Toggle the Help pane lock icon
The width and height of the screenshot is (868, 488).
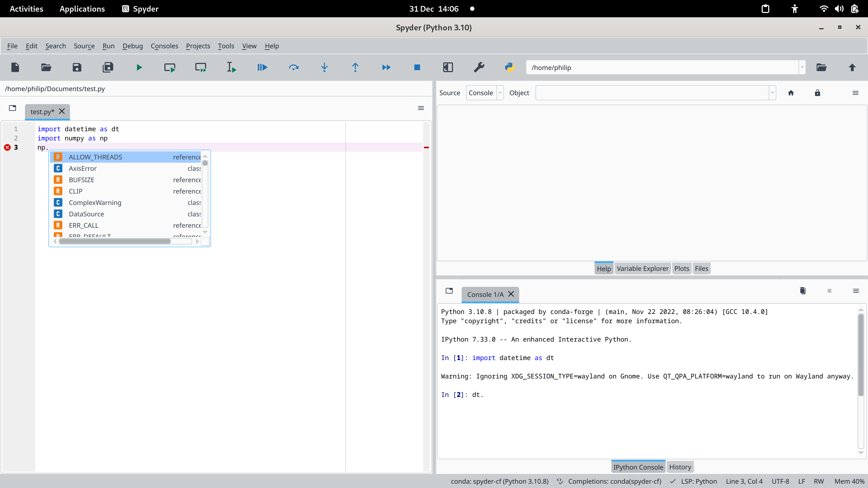tap(817, 93)
